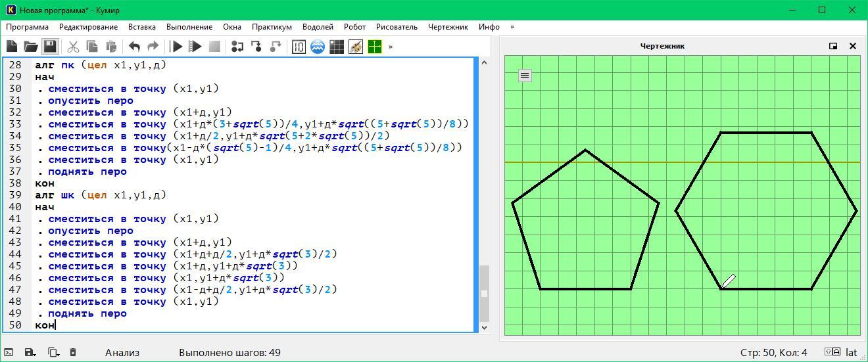Open status bar copy output dropdown
The width and height of the screenshot is (868, 362).
[x=53, y=353]
